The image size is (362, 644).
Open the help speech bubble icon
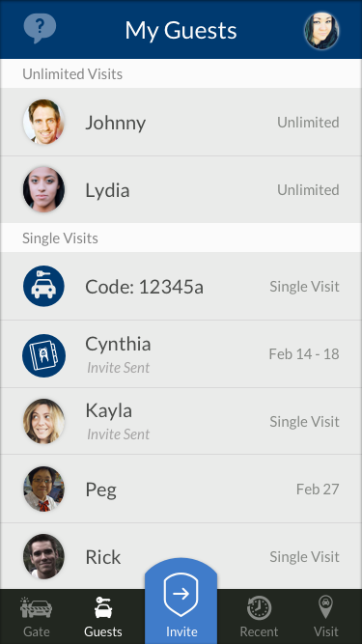(40, 28)
